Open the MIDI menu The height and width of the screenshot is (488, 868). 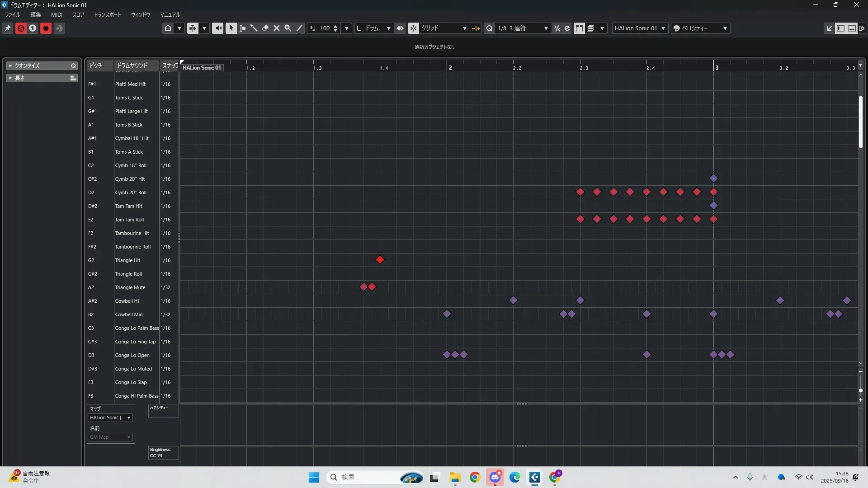tap(57, 14)
